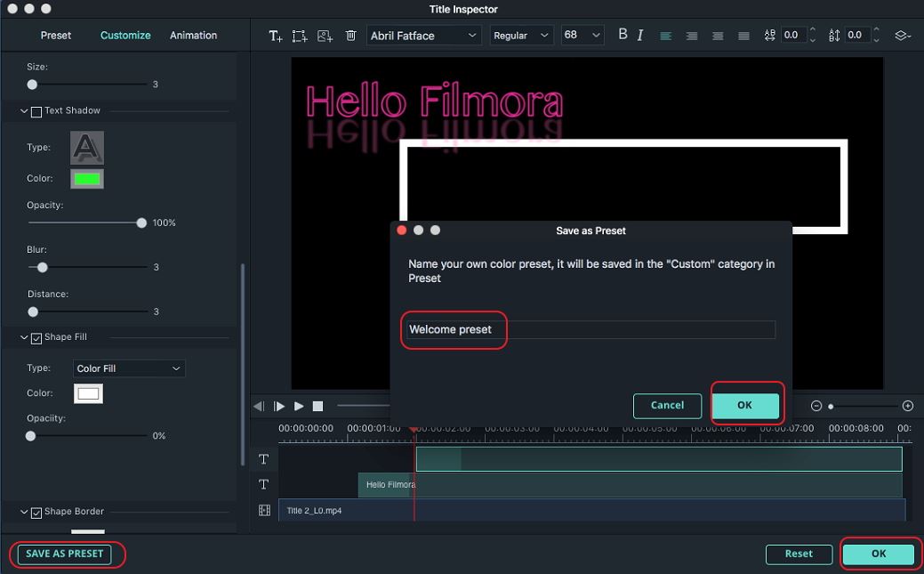The image size is (924, 574).
Task: Toggle italic formatting
Action: coord(640,36)
